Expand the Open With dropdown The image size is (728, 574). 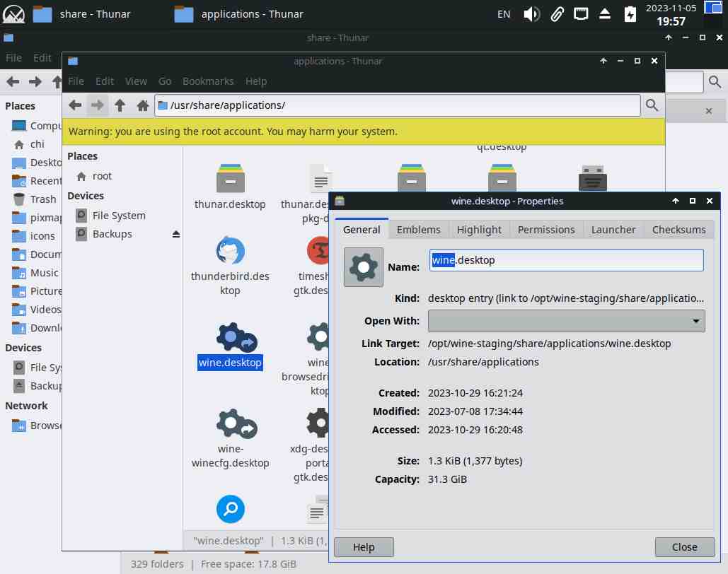pyautogui.click(x=566, y=321)
